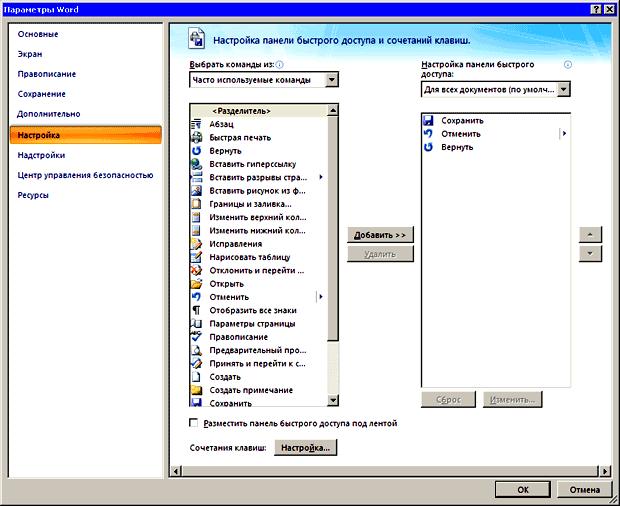620x506 pixels.
Task: Switch to the Правописание category in sidebar
Action: (47, 74)
